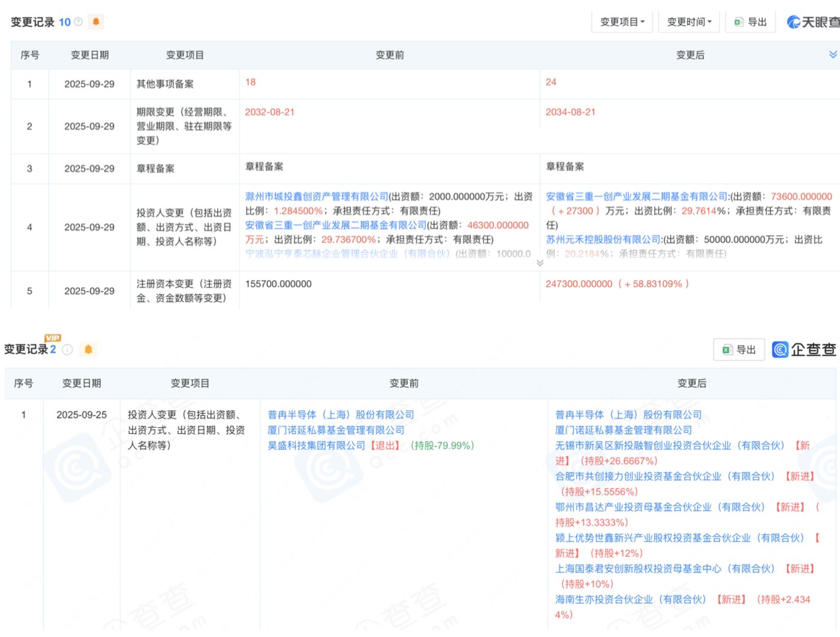Screen dimensions: 840x637
Task: Click the 企查查 logo
Action: click(804, 350)
